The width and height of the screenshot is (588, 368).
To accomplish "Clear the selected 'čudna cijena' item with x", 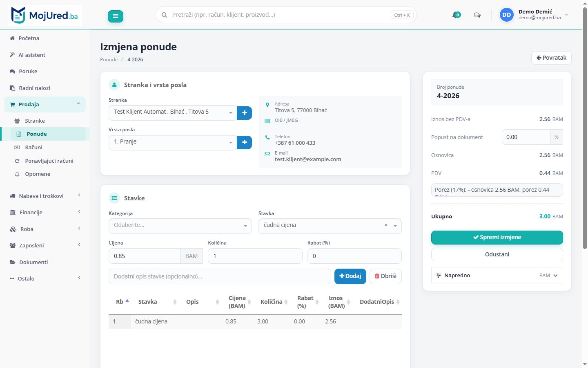I will [386, 225].
